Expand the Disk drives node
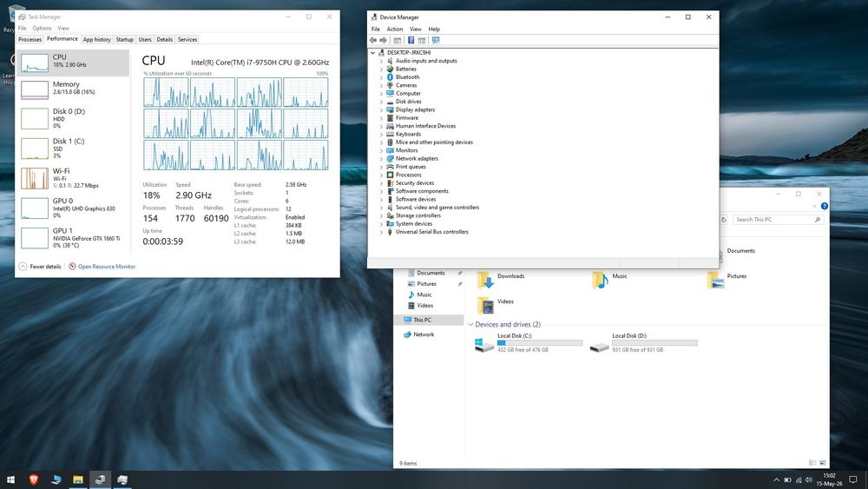 tap(381, 102)
